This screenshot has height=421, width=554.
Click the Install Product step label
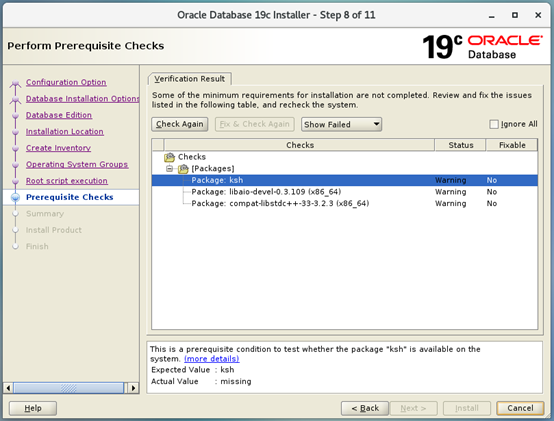(x=54, y=230)
